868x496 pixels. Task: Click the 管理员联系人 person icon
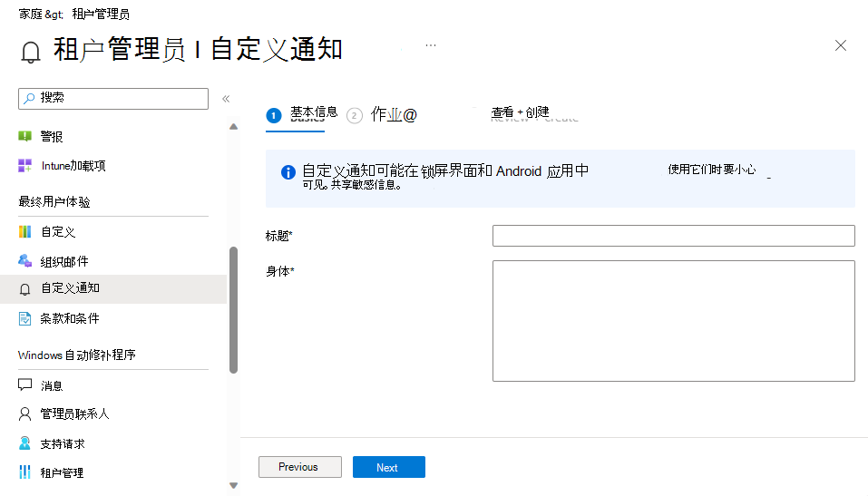pyautogui.click(x=24, y=413)
